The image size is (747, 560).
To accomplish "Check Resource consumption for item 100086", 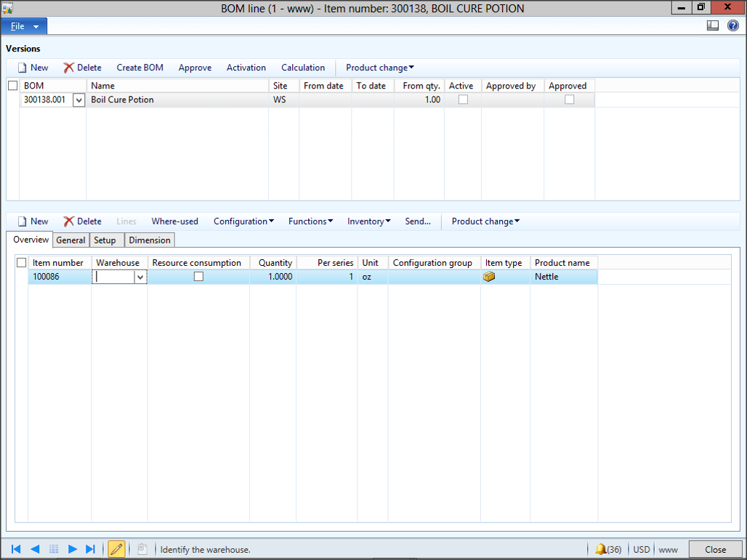I will [198, 276].
